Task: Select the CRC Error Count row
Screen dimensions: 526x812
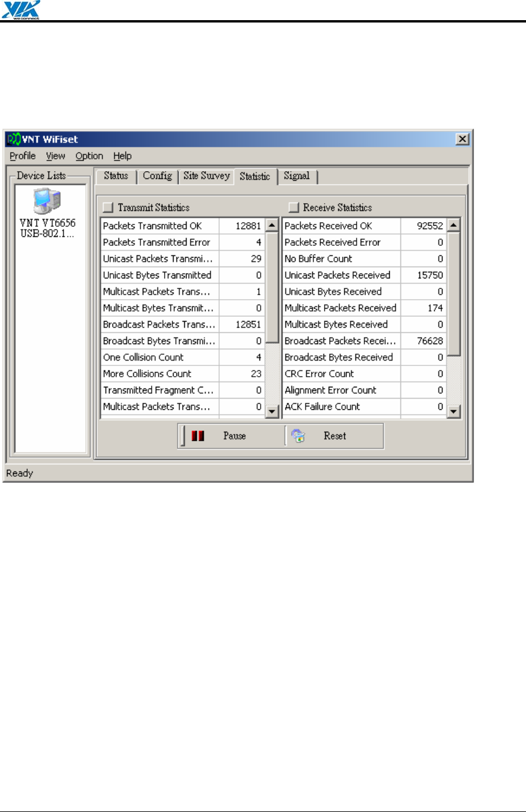Action: 365,374
